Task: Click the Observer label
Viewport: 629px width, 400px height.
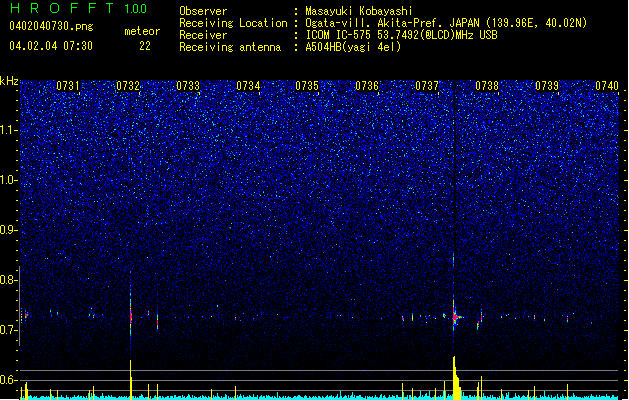Action: click(203, 11)
